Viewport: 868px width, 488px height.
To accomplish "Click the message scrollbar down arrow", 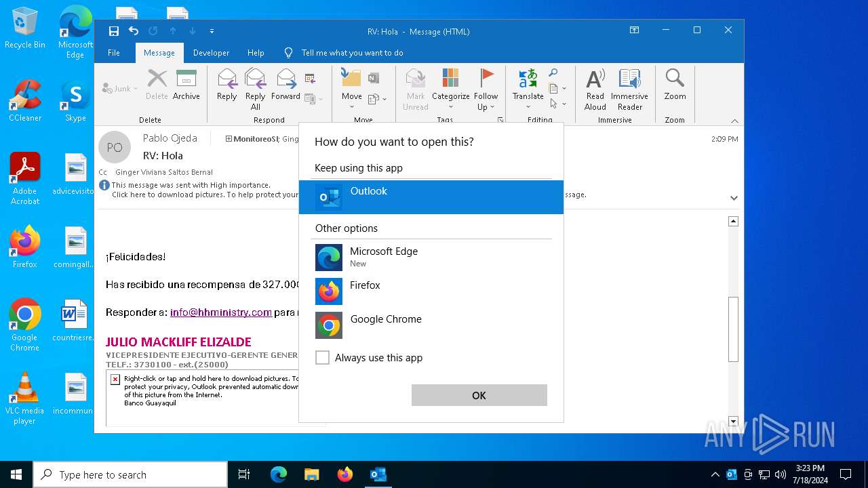I will (x=733, y=422).
